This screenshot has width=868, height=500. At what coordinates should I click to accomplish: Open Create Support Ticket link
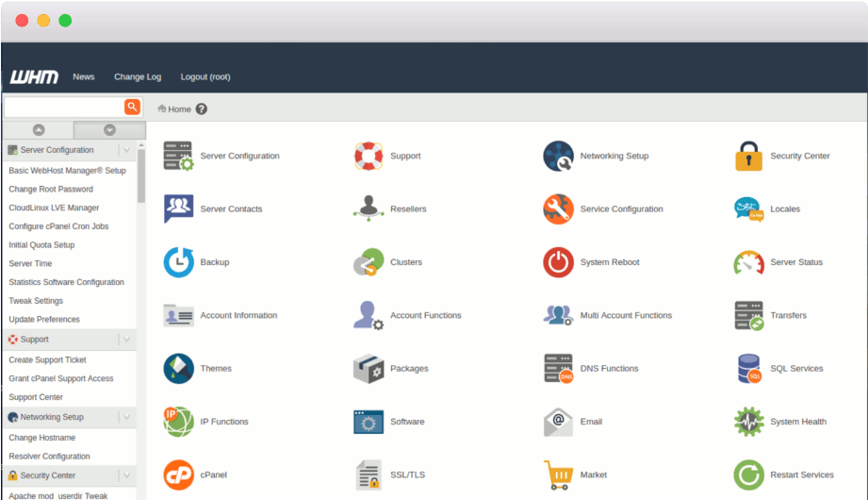[x=48, y=359]
